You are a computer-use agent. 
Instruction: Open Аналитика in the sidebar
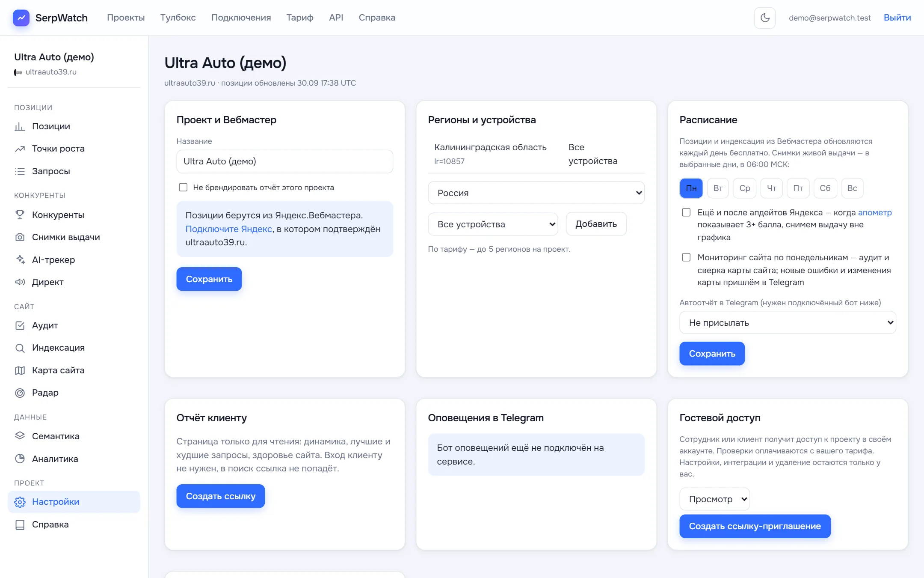pos(74,459)
